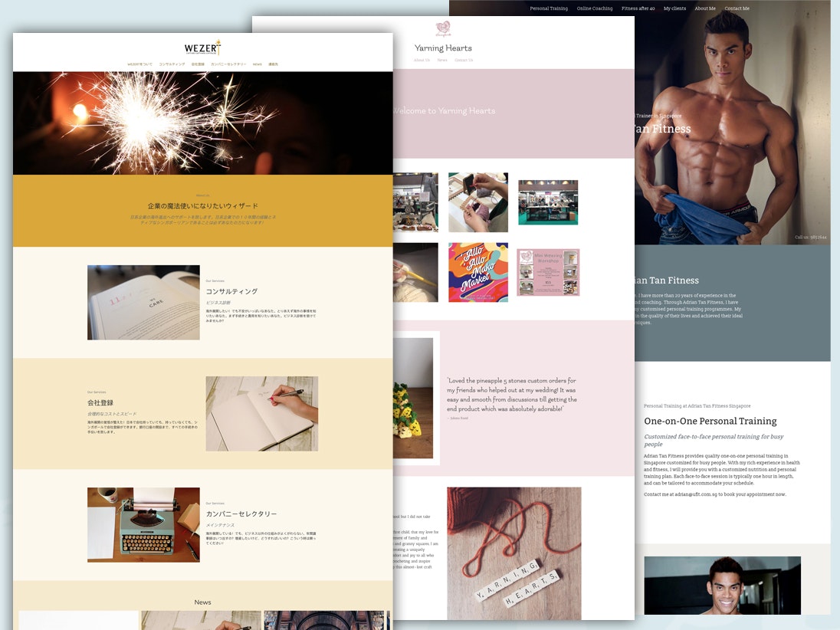
Task: Open WEZERについて menu item on WEZER page
Action: (139, 64)
